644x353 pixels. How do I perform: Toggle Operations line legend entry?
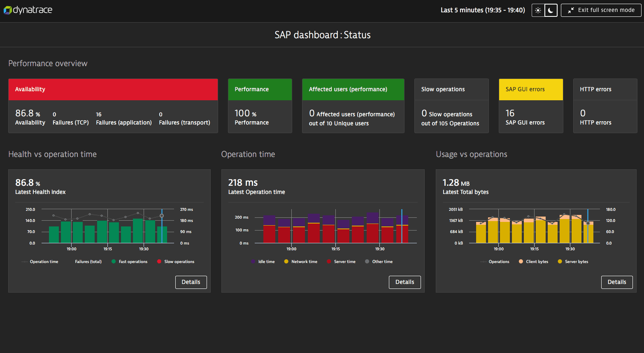(x=495, y=262)
